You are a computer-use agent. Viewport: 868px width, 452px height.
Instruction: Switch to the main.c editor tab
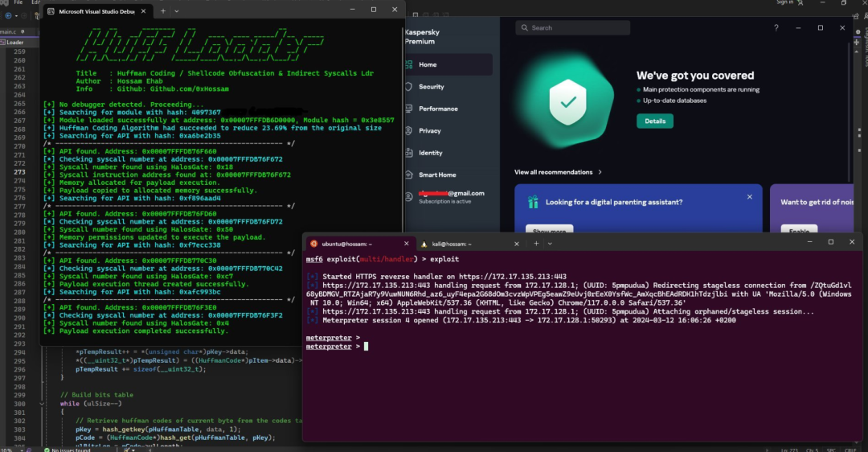point(8,31)
